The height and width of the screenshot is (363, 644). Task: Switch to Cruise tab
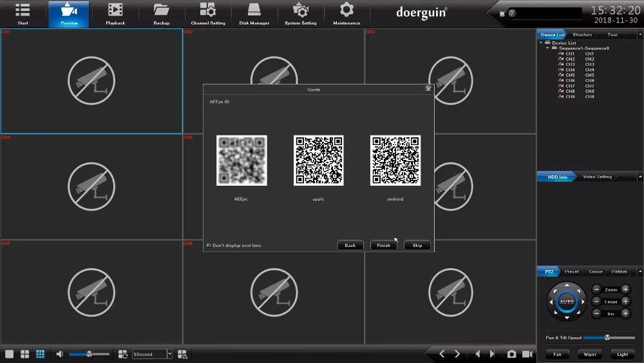(596, 271)
